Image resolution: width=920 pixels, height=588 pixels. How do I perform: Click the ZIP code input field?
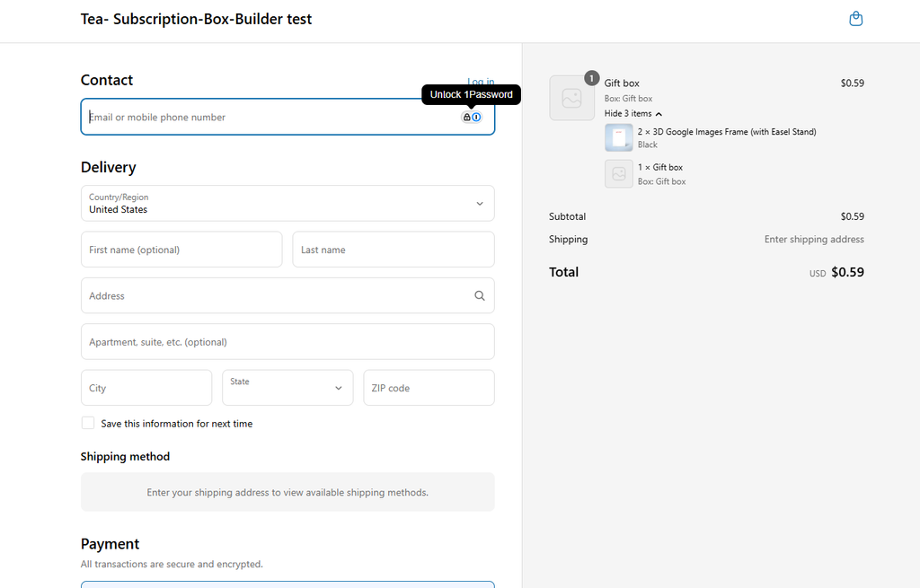coord(429,388)
